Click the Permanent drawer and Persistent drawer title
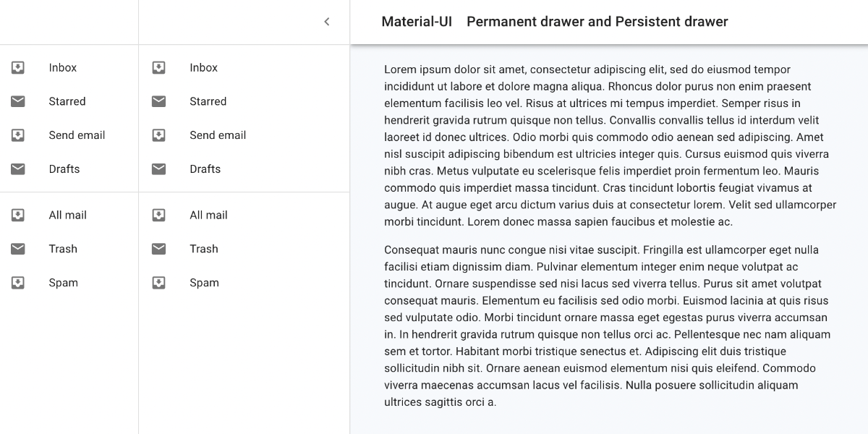Viewport: 868px width, 434px height. (597, 22)
